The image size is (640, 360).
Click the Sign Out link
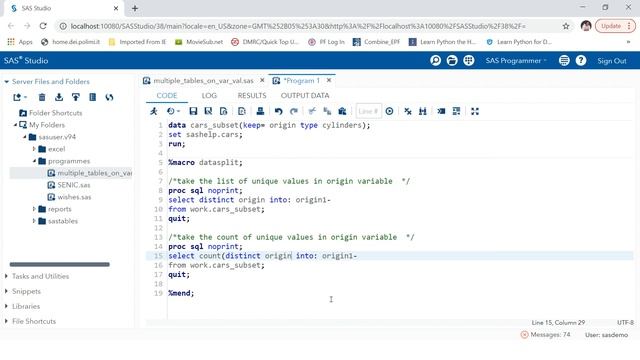pyautogui.click(x=611, y=61)
